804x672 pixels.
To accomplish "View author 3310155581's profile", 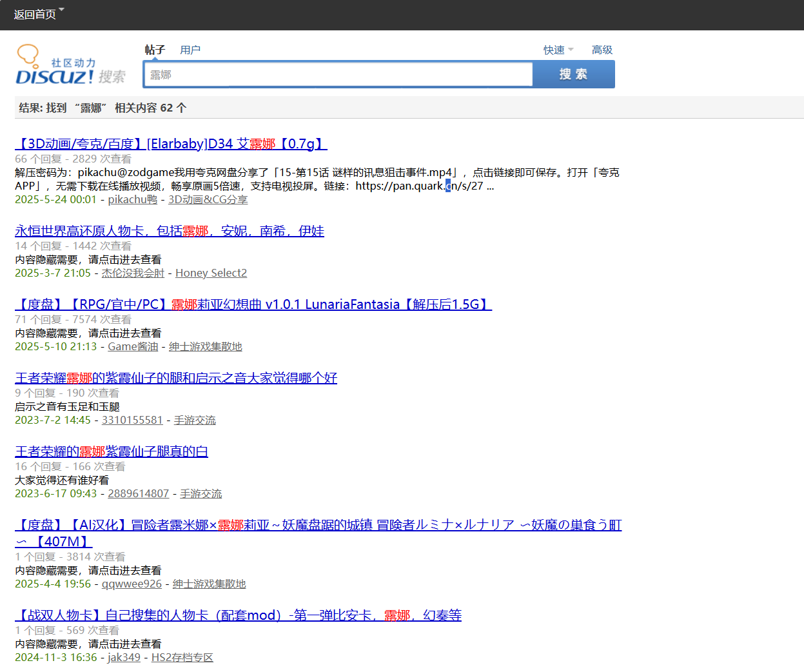I will pos(132,420).
